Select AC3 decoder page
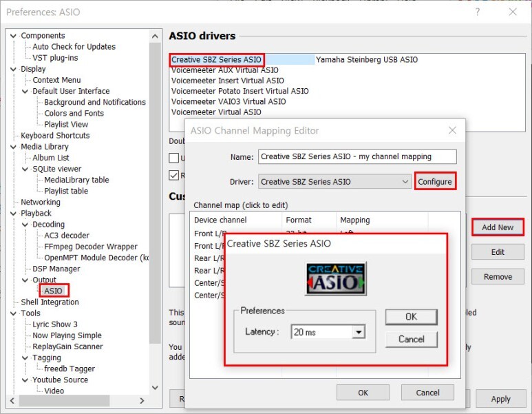The width and height of the screenshot is (532, 414). [67, 236]
